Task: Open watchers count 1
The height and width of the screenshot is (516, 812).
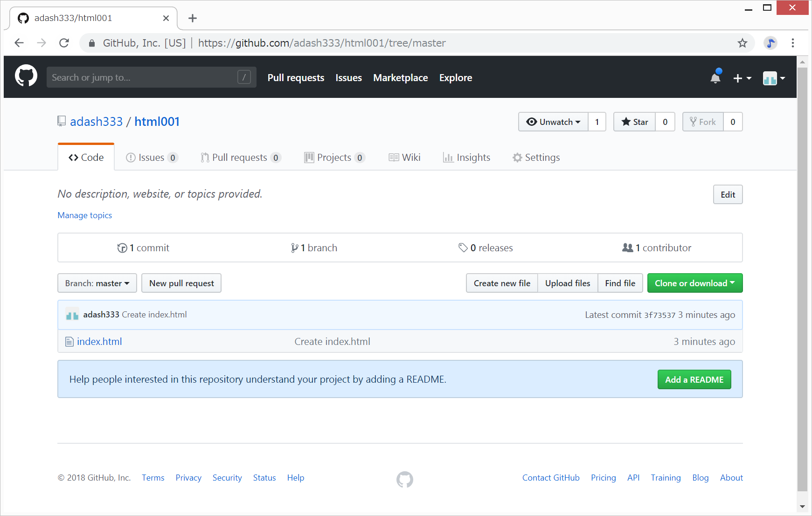Action: [597, 122]
